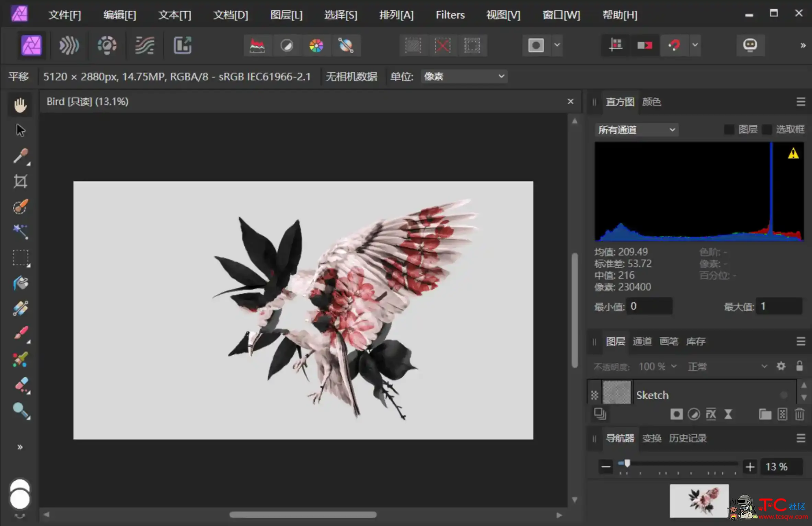Open the 文件 (File) menu
812x526 pixels.
pos(64,14)
